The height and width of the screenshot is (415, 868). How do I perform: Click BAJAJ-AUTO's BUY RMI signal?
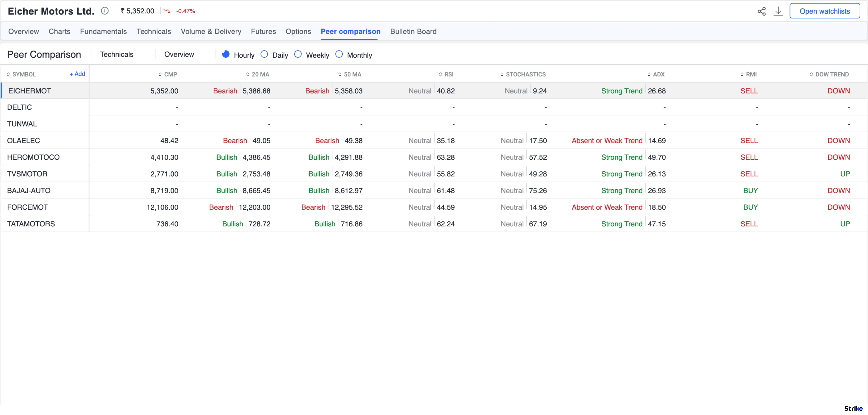tap(750, 191)
